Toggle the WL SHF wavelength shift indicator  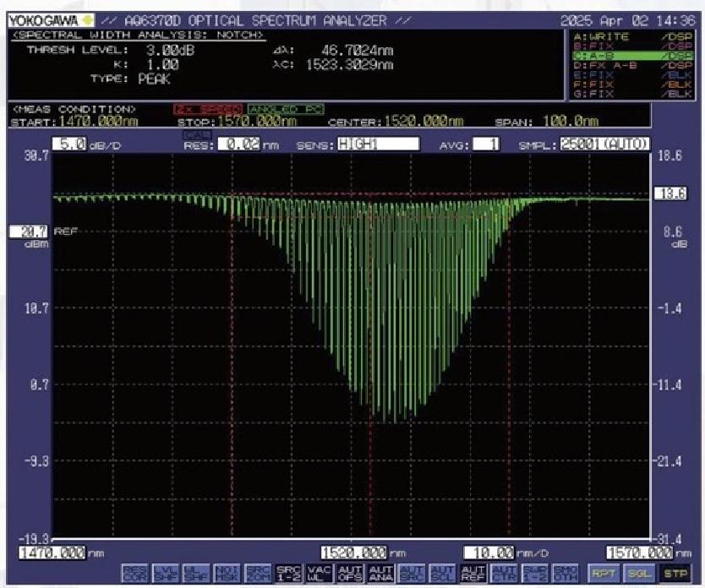click(x=196, y=574)
